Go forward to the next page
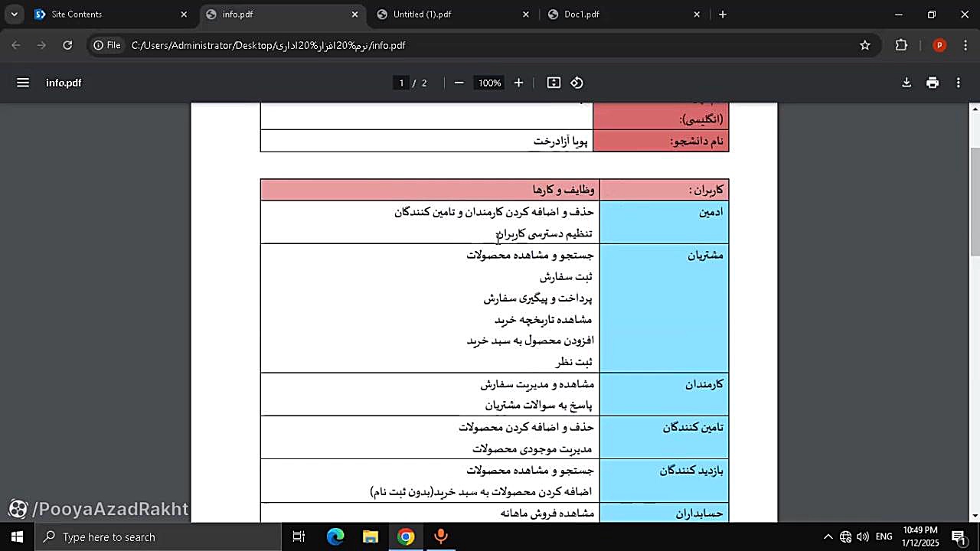Screen dimensions: 980x551 point(41,45)
